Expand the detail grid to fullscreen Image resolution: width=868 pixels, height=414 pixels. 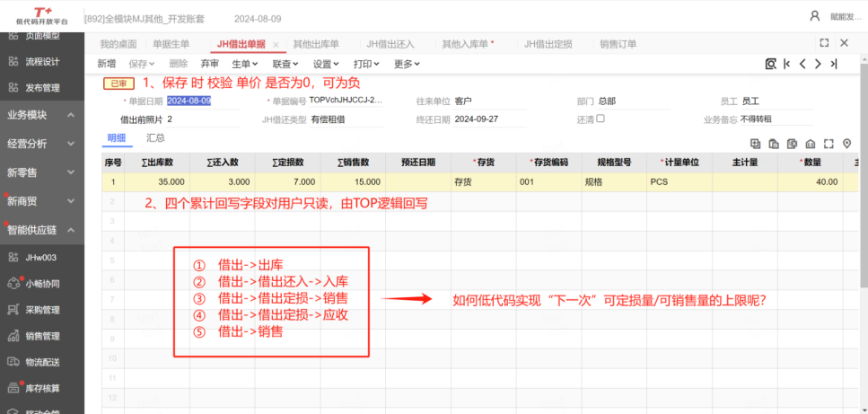pos(829,144)
